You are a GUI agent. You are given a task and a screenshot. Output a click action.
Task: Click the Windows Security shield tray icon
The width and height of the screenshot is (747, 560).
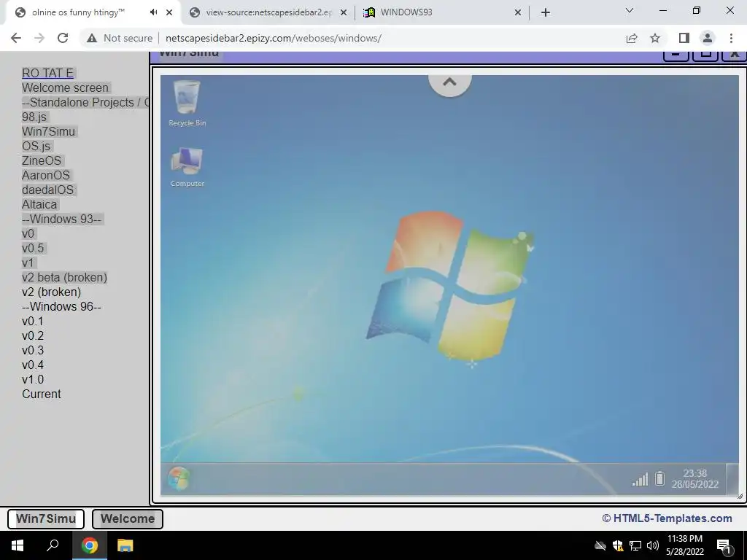coord(617,545)
